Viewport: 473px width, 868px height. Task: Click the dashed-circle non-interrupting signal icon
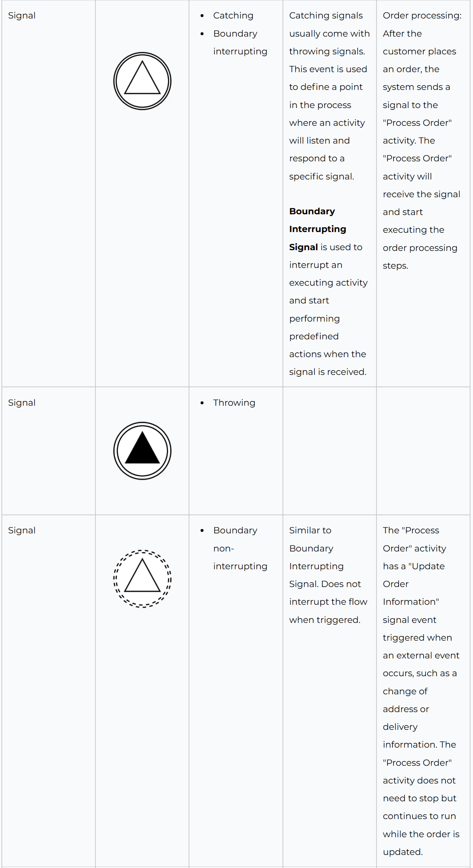coord(142,578)
